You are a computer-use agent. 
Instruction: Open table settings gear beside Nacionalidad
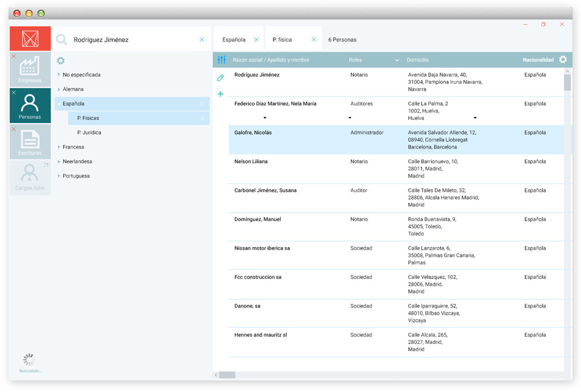[x=563, y=60]
